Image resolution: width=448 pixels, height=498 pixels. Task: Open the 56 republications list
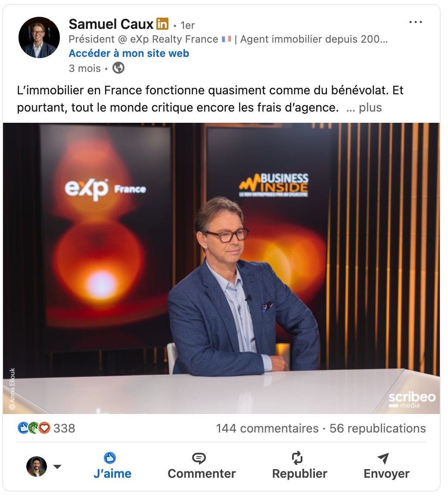click(377, 429)
